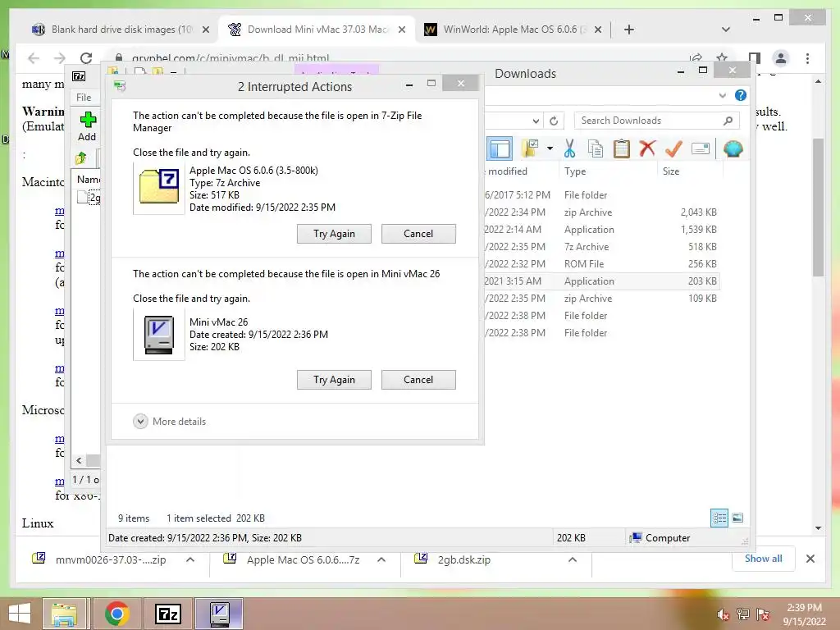Open the File menu in 7-Zip
Image resolution: width=840 pixels, height=630 pixels.
click(84, 98)
